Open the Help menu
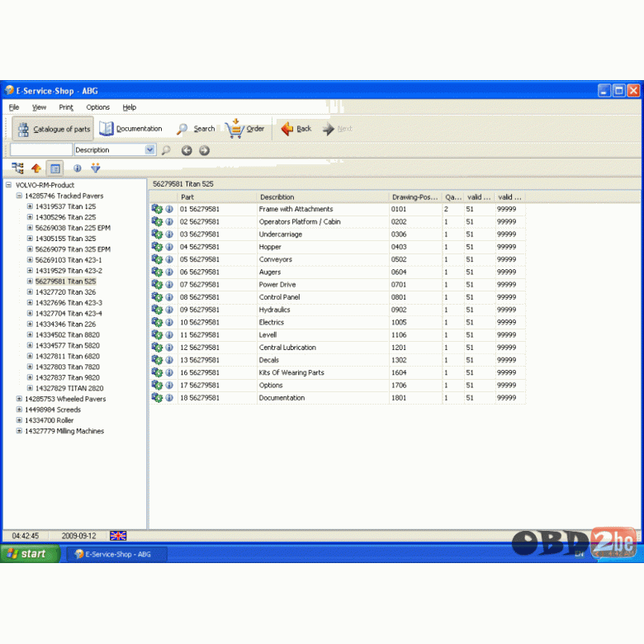Screen dimensions: 644x644 130,107
